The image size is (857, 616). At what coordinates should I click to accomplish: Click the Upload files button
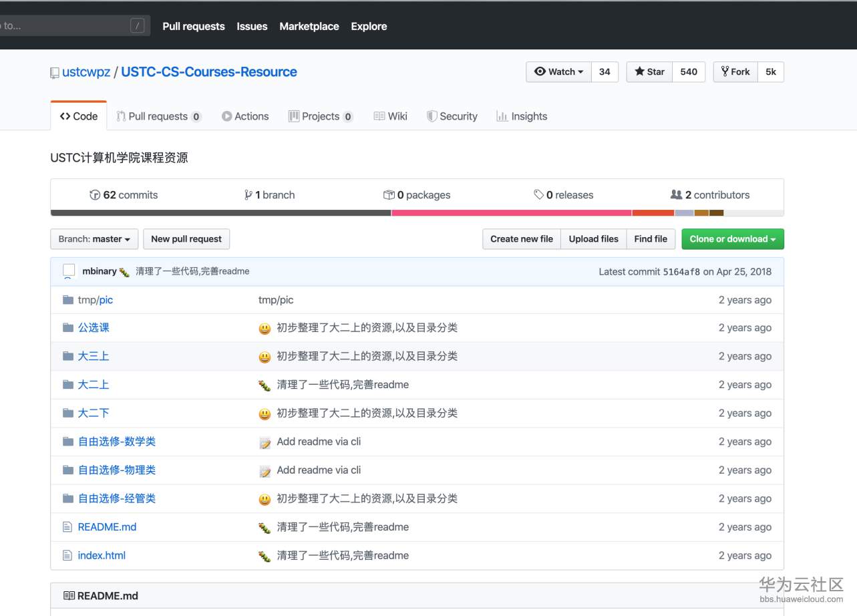click(594, 239)
